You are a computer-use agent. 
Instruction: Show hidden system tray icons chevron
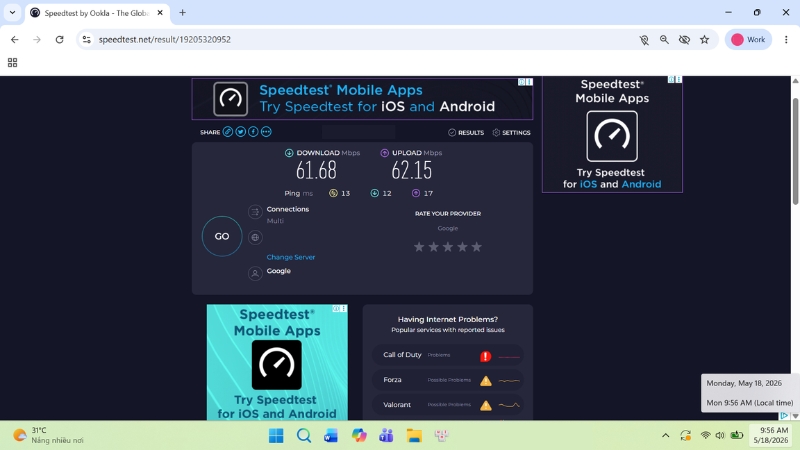click(x=665, y=435)
